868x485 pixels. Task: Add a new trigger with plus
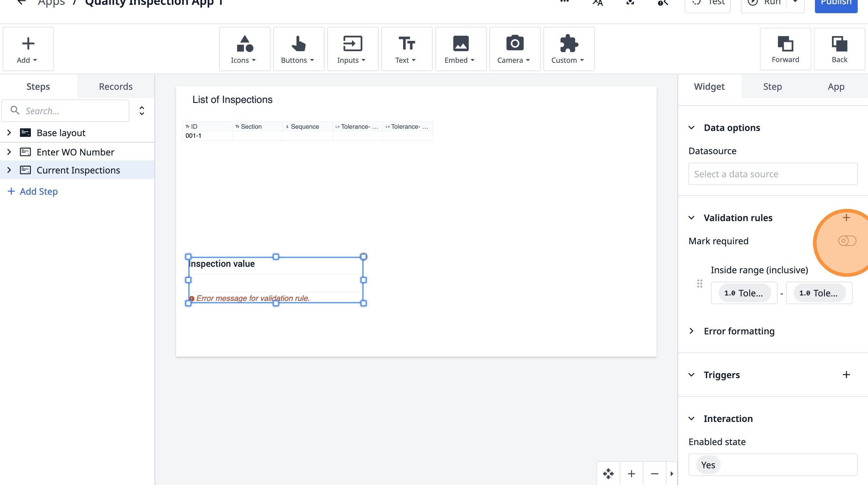point(846,375)
